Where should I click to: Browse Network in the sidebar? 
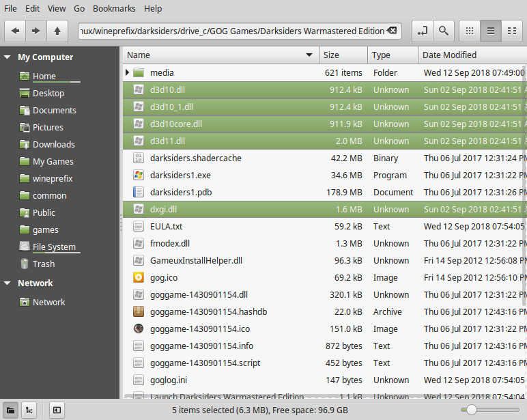click(48, 303)
